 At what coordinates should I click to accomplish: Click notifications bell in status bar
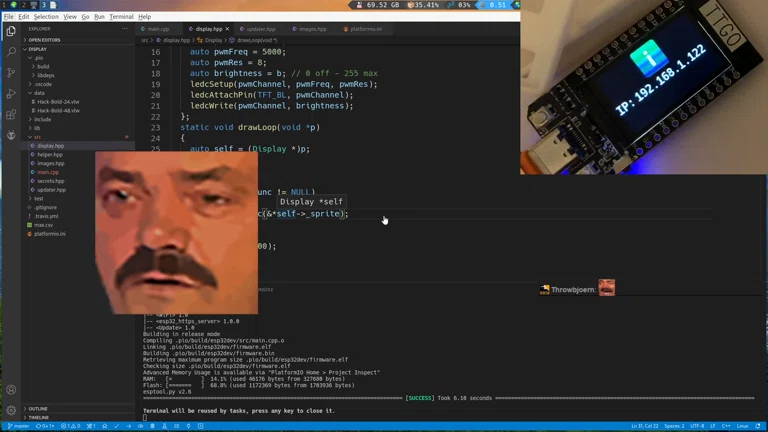click(758, 426)
